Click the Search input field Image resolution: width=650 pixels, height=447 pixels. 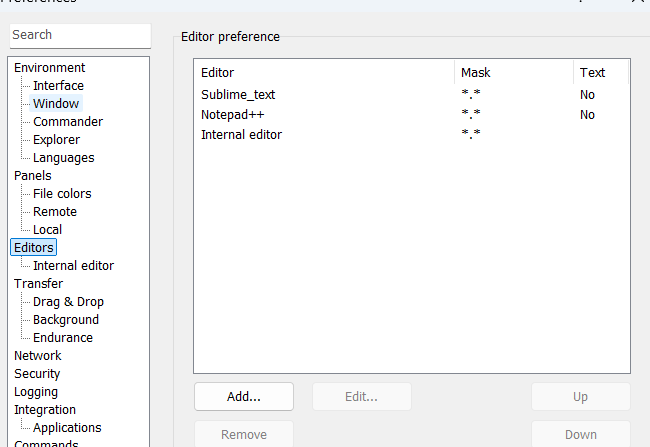pyautogui.click(x=80, y=35)
